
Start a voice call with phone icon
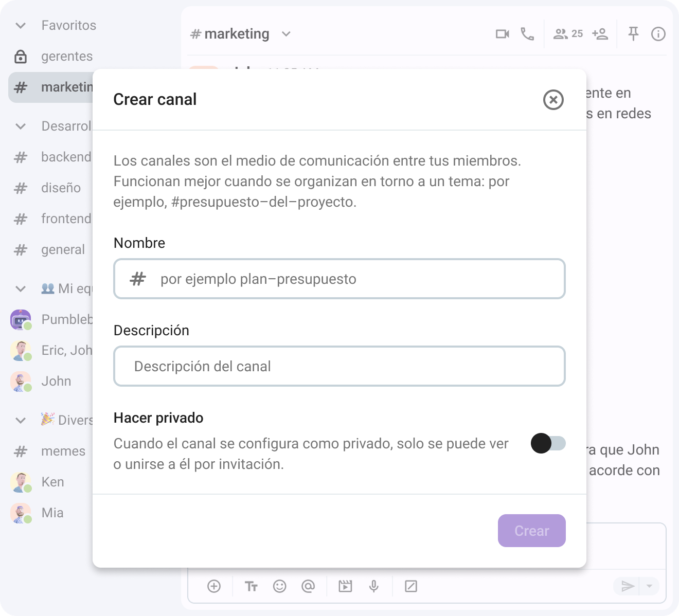527,34
